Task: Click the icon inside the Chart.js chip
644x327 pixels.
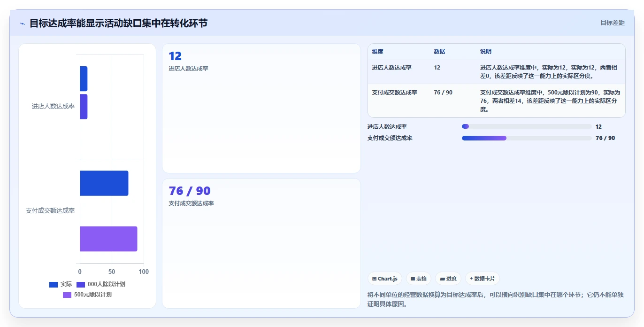Action: [x=374, y=279]
